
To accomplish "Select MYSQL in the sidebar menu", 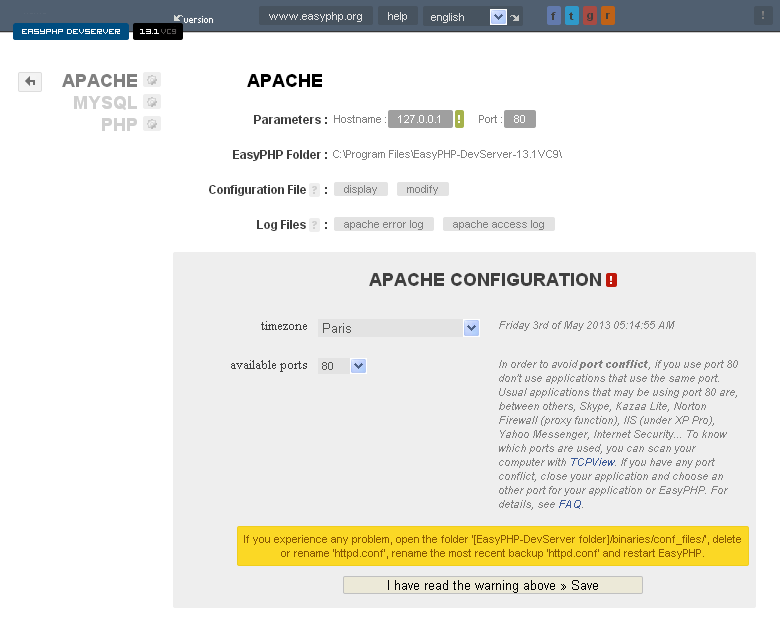I will tap(105, 103).
